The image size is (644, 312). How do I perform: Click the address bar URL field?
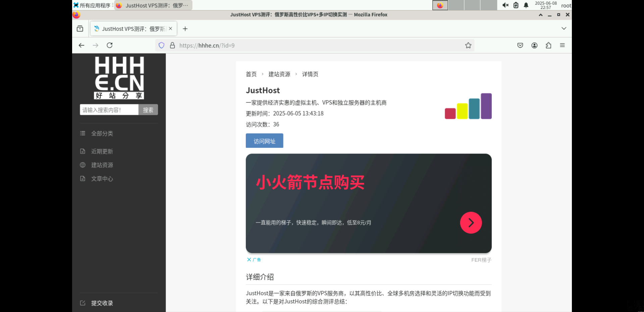tap(315, 45)
